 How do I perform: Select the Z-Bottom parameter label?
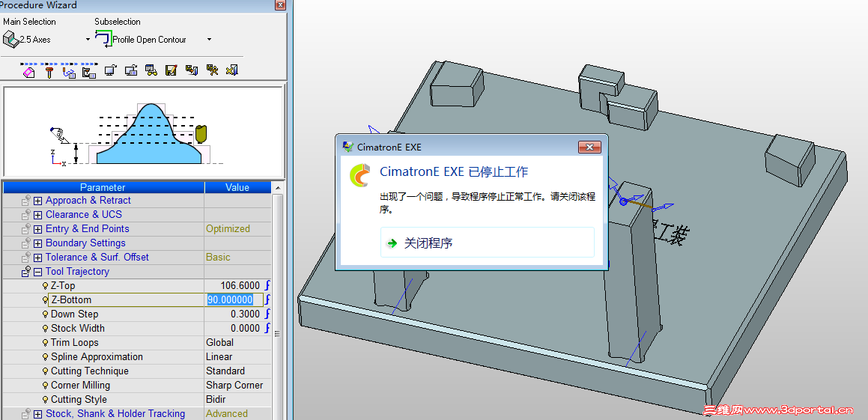tap(71, 300)
